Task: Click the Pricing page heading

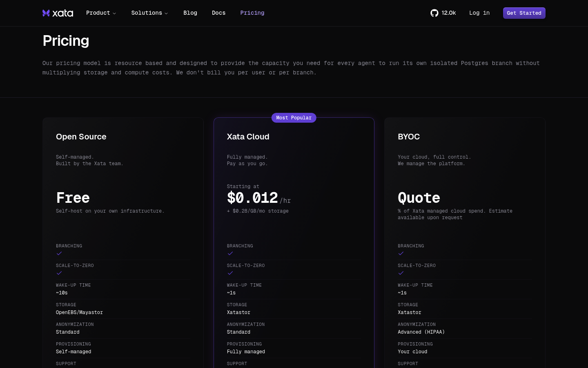Action: coord(66,41)
